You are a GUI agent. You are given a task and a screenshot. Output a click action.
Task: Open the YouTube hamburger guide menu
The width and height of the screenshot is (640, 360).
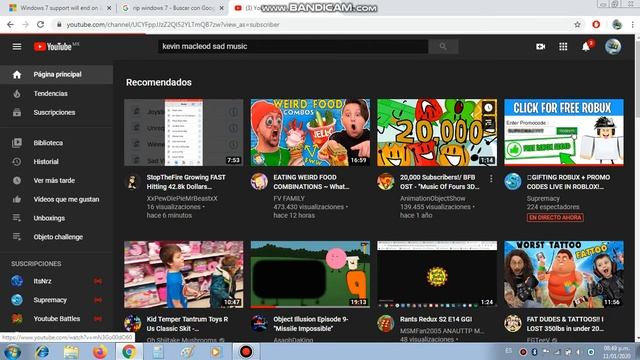point(17,47)
